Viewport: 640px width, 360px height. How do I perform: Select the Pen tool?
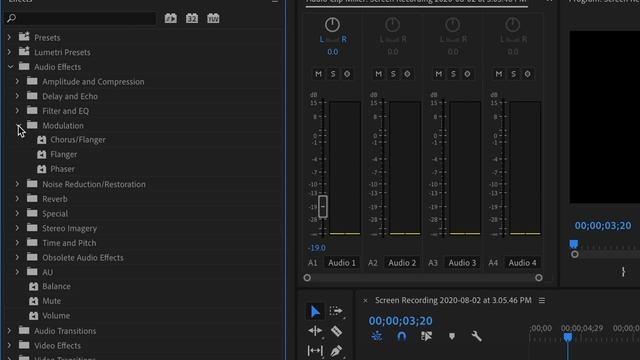tap(336, 351)
